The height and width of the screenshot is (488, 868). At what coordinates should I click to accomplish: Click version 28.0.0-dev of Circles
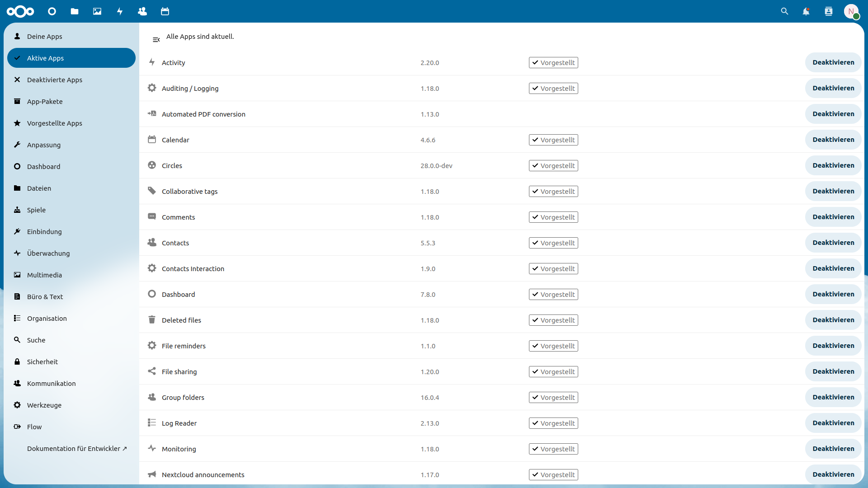(436, 165)
